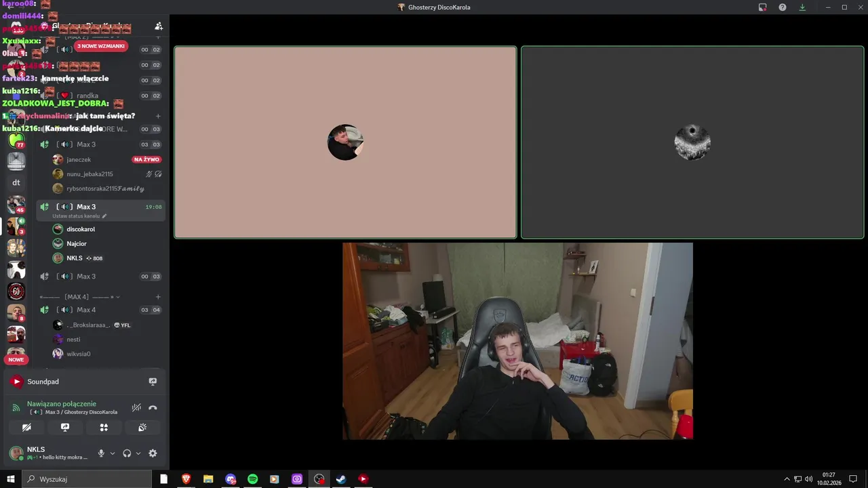Viewport: 868px width, 488px height.
Task: Open Brave browser from taskbar
Action: point(186,479)
